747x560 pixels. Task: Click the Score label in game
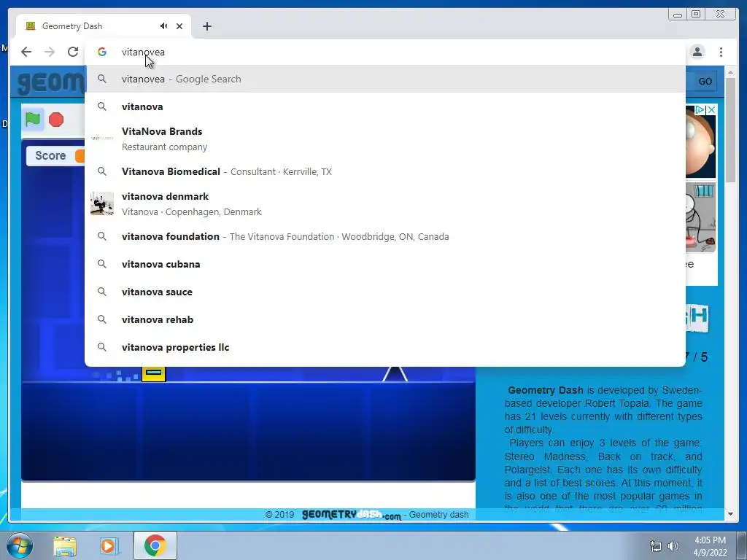[50, 156]
